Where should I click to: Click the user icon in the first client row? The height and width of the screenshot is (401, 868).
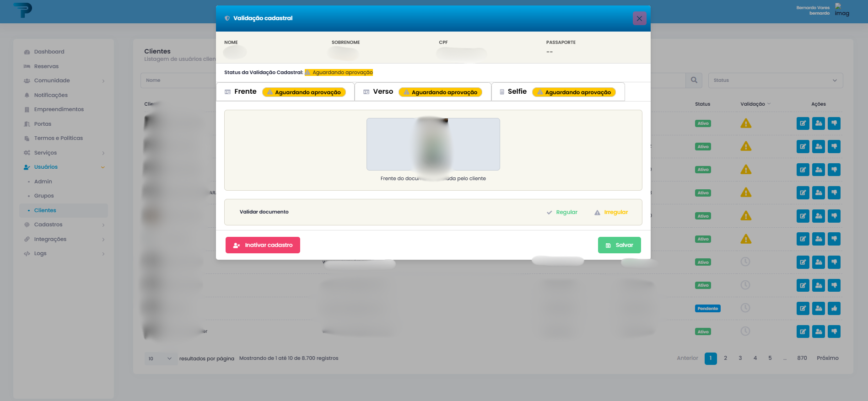(x=818, y=123)
